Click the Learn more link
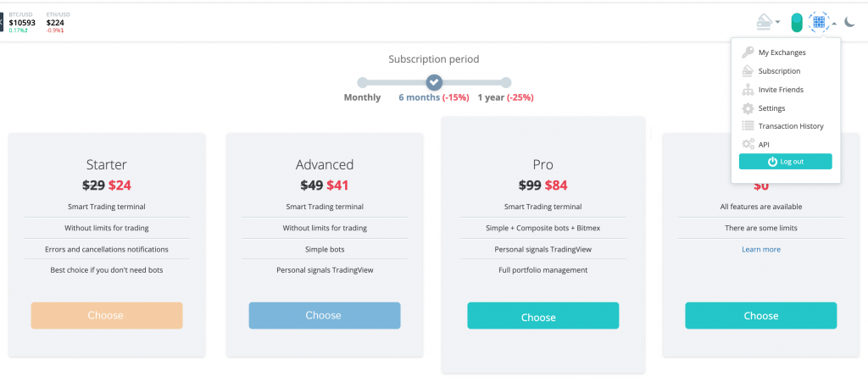868x382 pixels. pos(760,250)
